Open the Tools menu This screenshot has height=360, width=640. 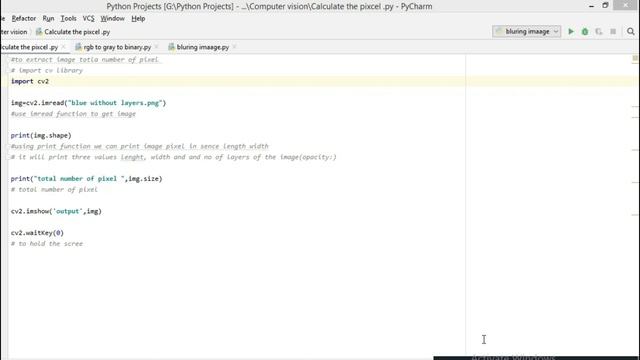[68, 18]
